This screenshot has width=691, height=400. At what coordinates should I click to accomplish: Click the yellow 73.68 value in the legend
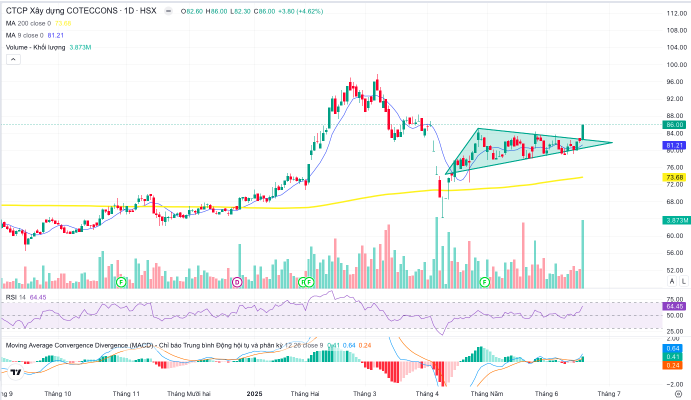[63, 23]
